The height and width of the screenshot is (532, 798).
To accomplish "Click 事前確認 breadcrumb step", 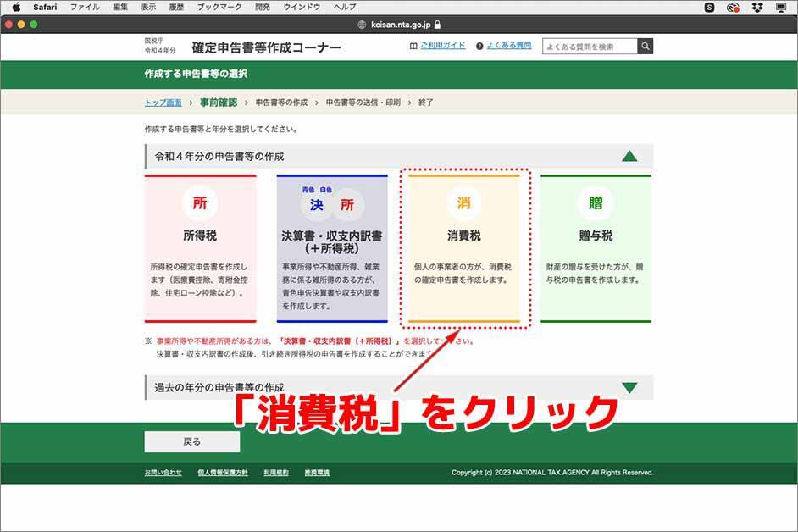I will pyautogui.click(x=219, y=103).
